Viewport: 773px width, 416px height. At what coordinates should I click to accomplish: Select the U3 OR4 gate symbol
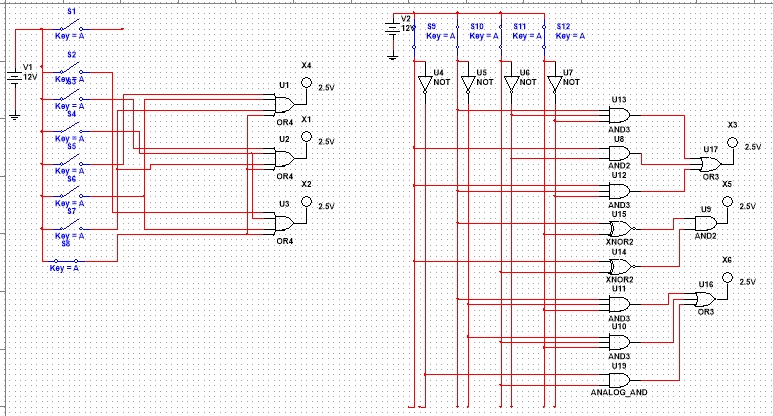(x=284, y=224)
